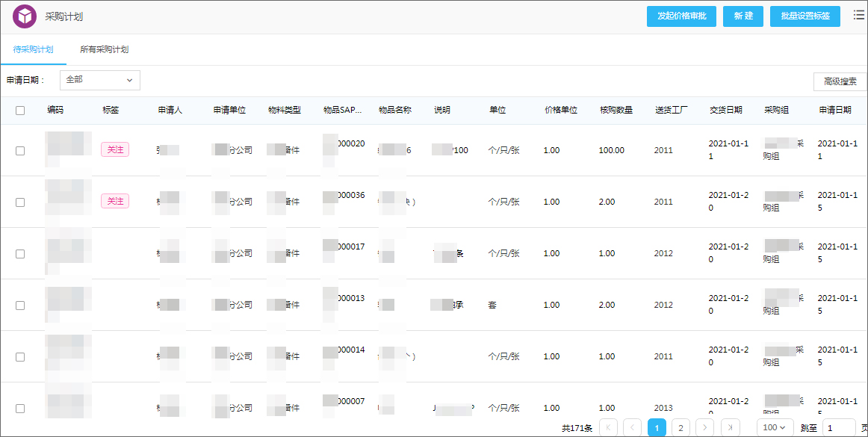The width and height of the screenshot is (868, 437).
Task: Click the 关注 tag in the 000036 row
Action: tap(115, 201)
